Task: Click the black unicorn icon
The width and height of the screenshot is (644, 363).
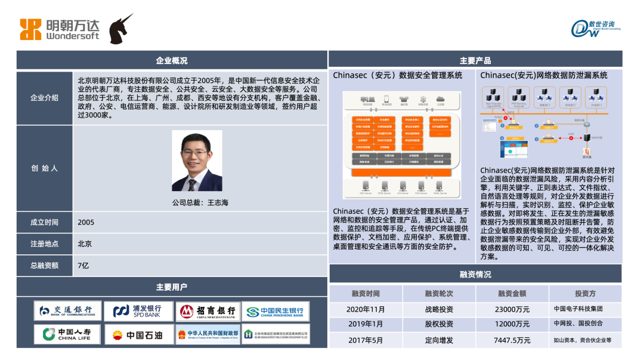Action: (120, 29)
